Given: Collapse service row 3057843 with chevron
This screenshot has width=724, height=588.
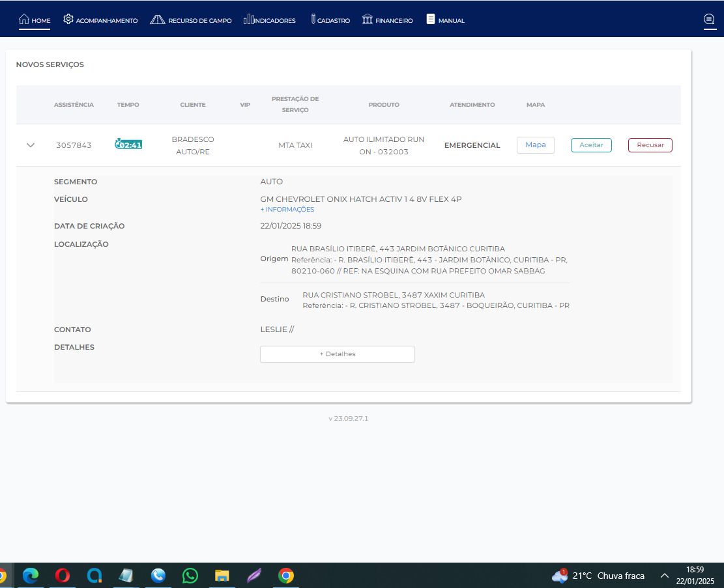Looking at the screenshot, I should (x=30, y=145).
